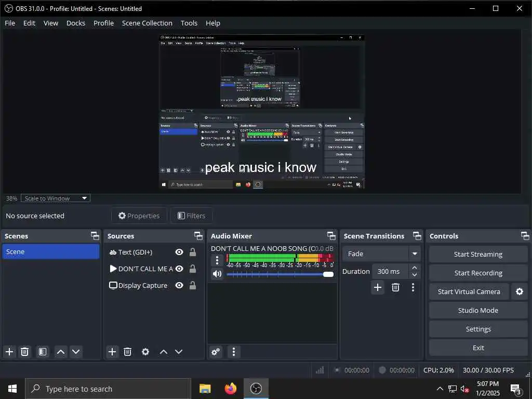532x399 pixels.
Task: Open Firefox from taskbar
Action: (x=231, y=389)
